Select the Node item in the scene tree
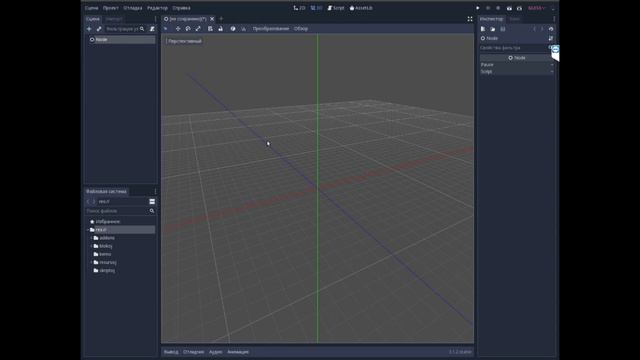This screenshot has width=640, height=360. click(x=121, y=40)
